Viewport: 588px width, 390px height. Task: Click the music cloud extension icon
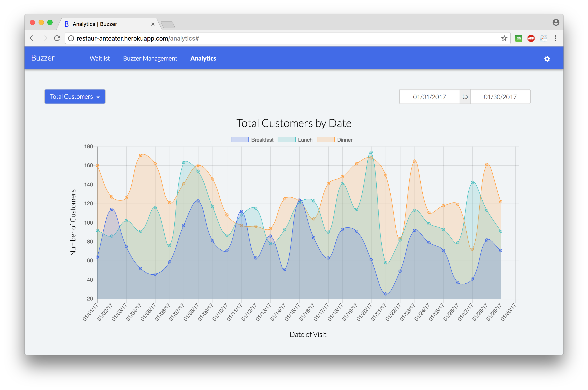(x=543, y=38)
